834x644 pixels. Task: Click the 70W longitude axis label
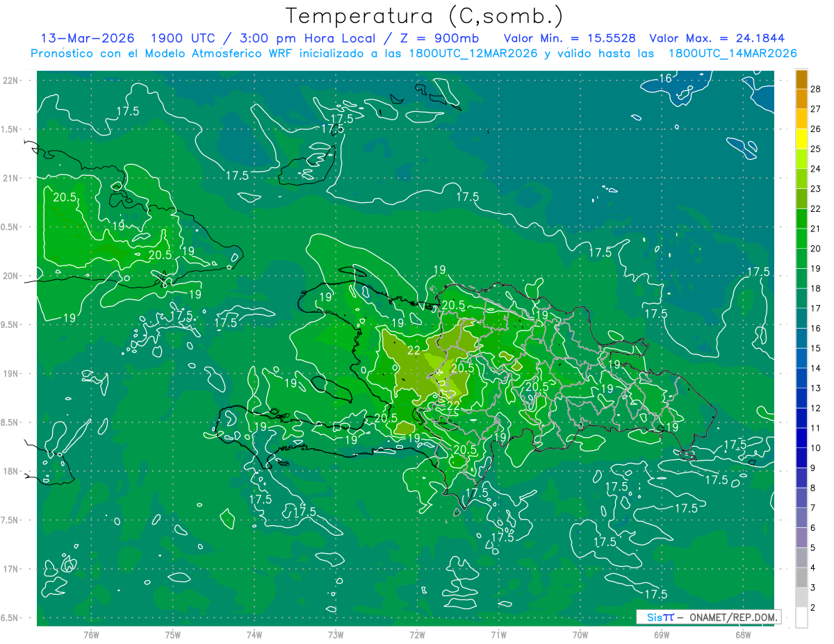click(x=580, y=635)
